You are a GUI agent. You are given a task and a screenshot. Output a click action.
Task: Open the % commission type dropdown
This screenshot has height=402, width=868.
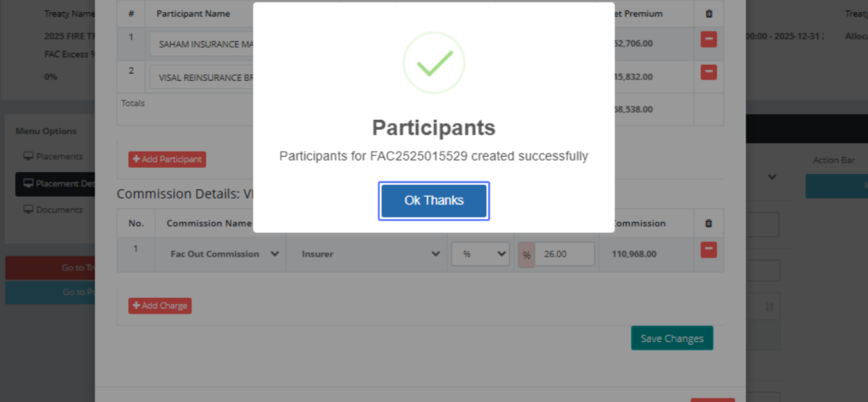480,254
